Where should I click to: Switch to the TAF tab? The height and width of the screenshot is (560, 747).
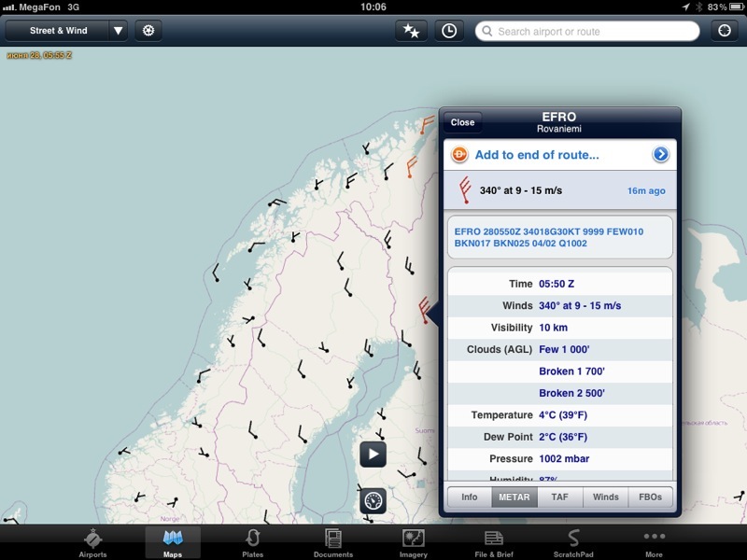pyautogui.click(x=560, y=497)
